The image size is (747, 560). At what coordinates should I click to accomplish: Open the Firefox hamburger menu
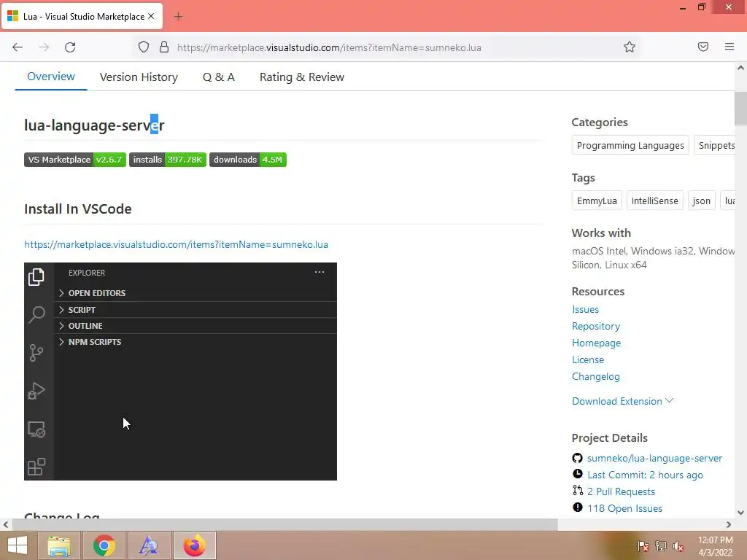(729, 47)
